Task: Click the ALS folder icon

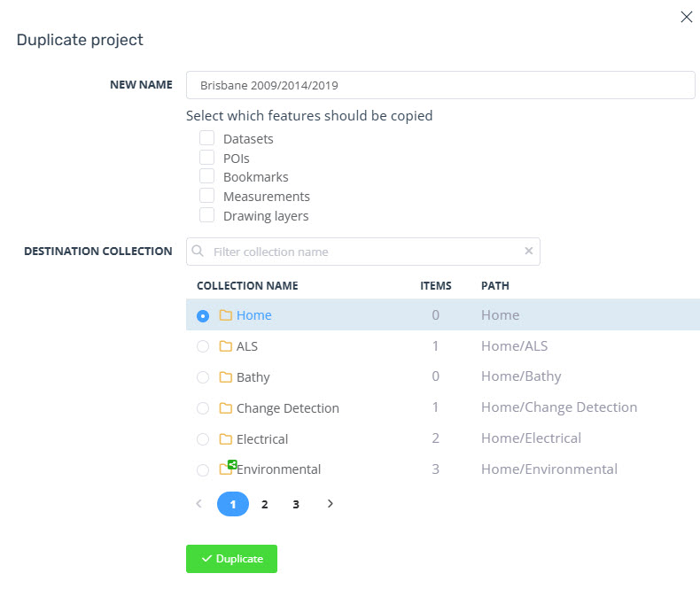Action: click(x=225, y=345)
